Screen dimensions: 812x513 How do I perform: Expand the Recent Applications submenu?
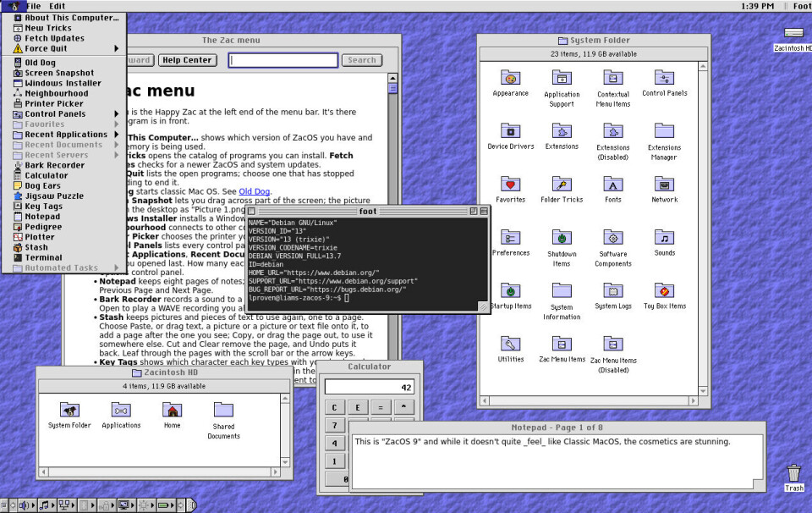point(64,135)
